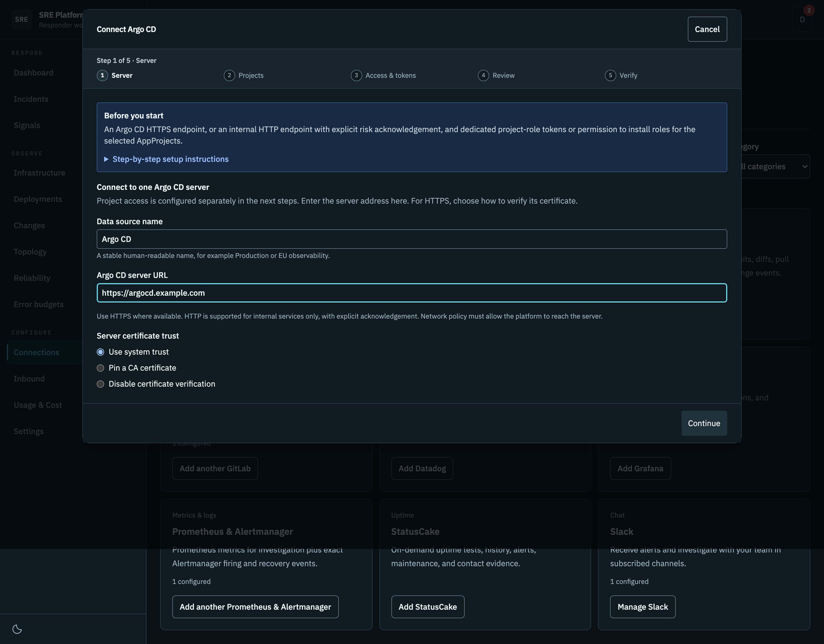Go to the Access & tokens step

(383, 75)
